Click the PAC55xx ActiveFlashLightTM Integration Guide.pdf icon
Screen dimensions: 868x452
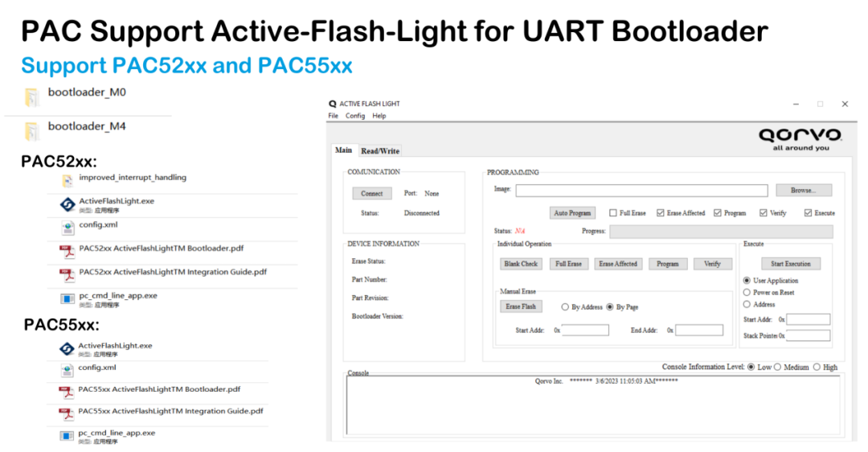pos(67,414)
